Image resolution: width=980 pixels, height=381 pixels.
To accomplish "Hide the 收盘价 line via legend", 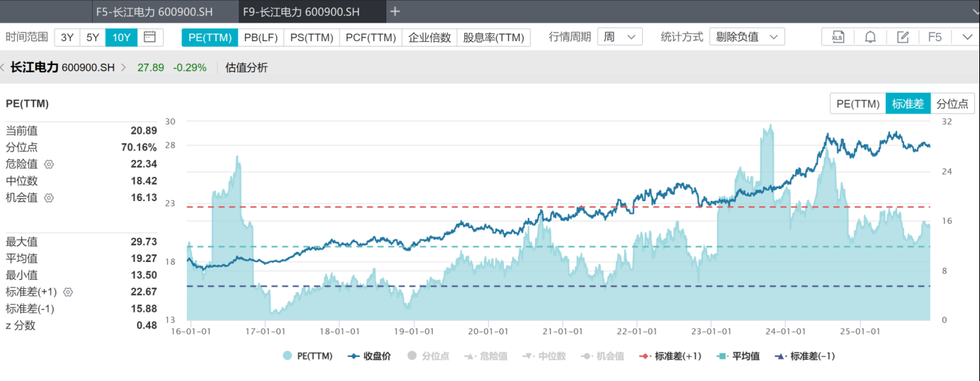I will click(369, 356).
